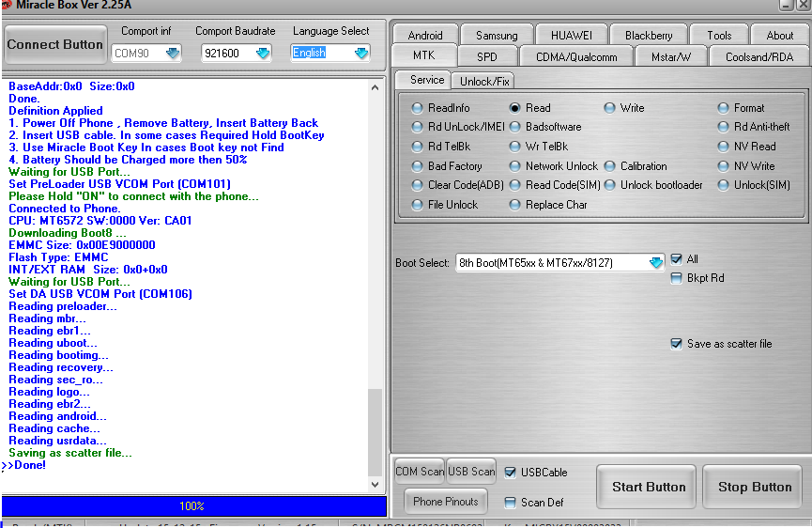Select the NV Write option
Viewport: 812px width, 528px height.
746,165
